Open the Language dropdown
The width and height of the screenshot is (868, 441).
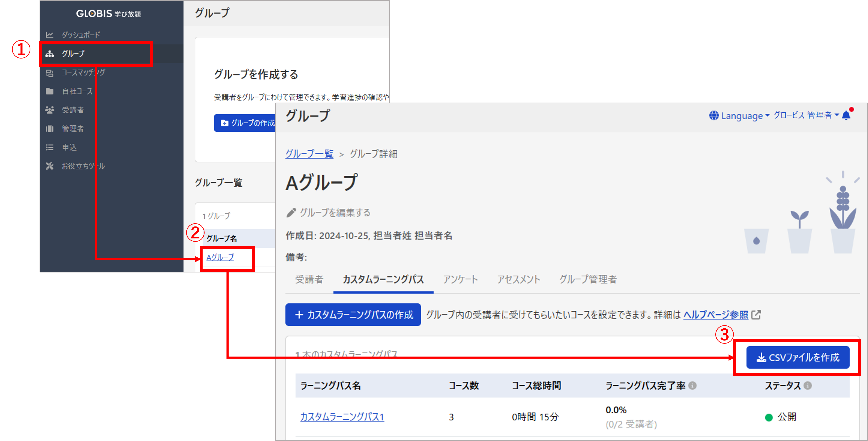739,116
